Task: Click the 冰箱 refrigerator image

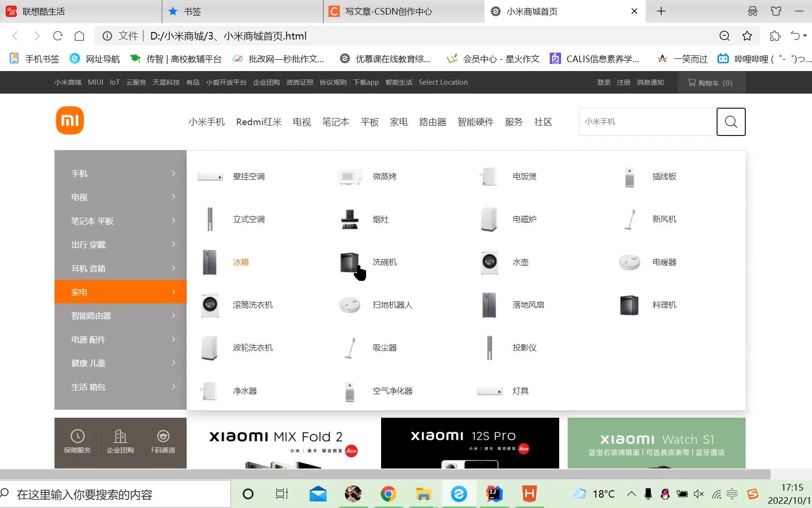Action: [x=210, y=262]
